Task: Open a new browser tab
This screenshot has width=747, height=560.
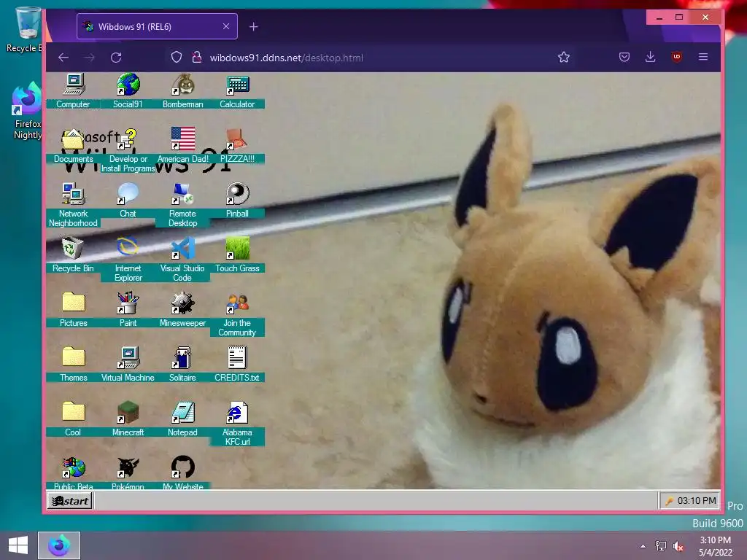Action: click(x=253, y=27)
